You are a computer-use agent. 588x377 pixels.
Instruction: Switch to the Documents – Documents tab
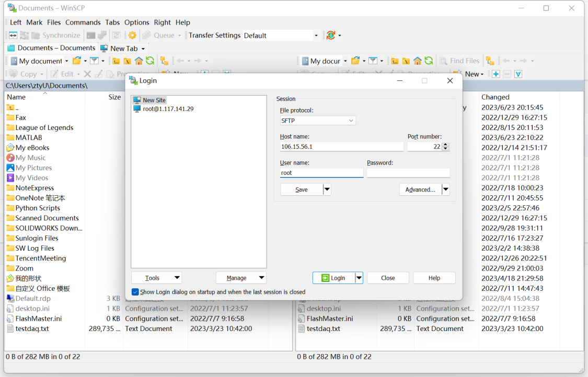click(x=52, y=48)
